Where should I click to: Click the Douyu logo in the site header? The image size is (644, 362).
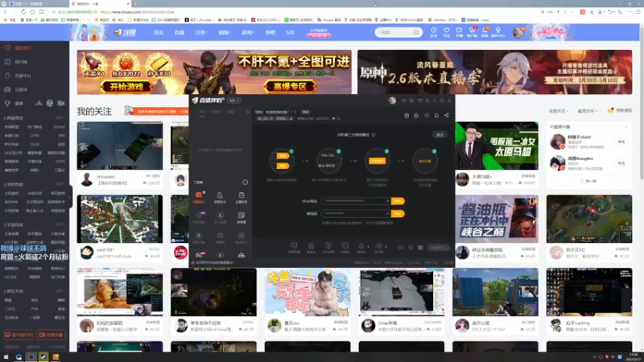click(x=126, y=32)
